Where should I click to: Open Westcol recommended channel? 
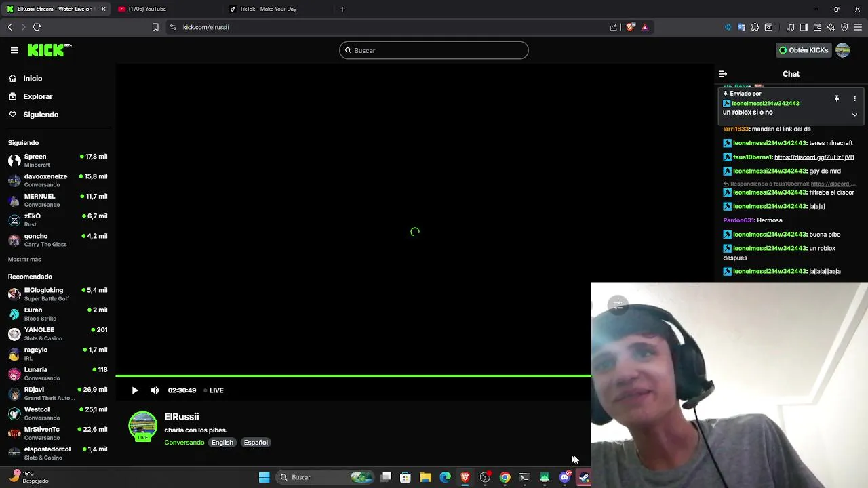pyautogui.click(x=58, y=413)
